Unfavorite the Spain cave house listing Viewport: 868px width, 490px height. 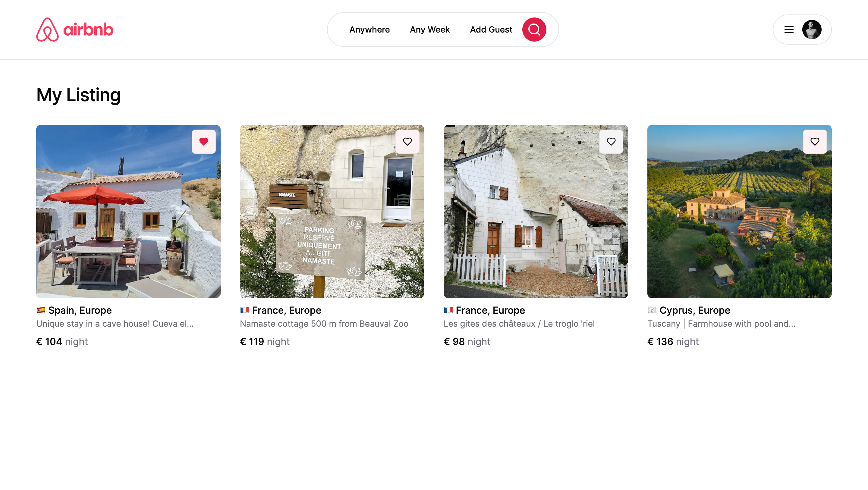point(203,142)
